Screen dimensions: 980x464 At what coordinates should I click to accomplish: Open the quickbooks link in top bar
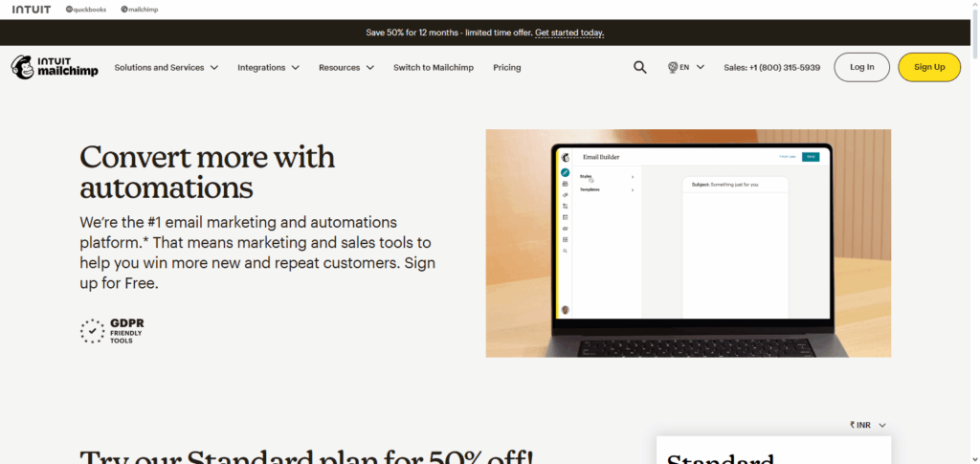click(86, 10)
